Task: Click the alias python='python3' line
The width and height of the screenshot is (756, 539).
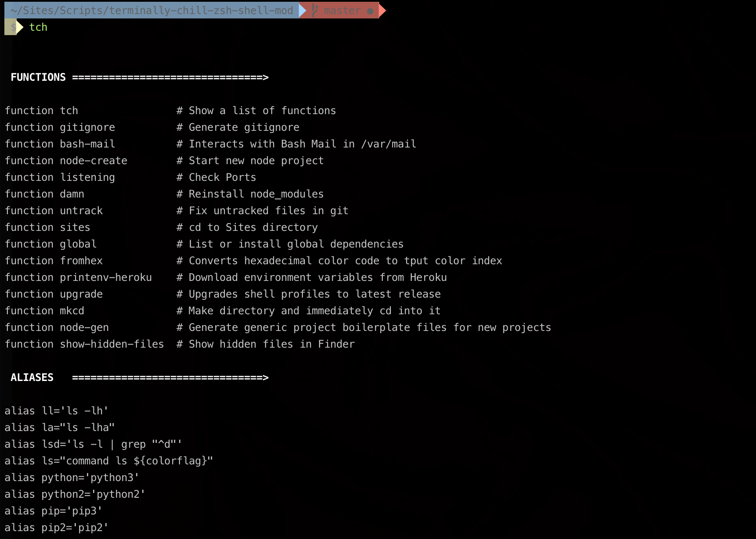Action: (72, 478)
